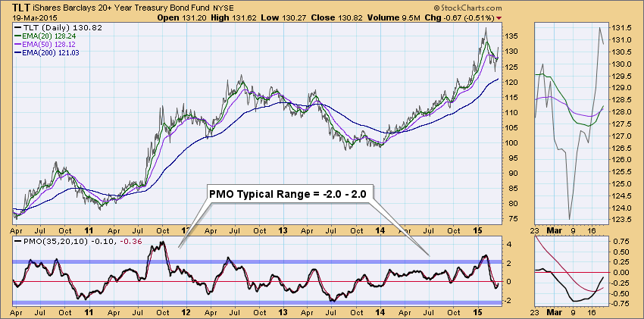Click the 11 year label on the time axis
The image size is (644, 319).
click(x=90, y=230)
